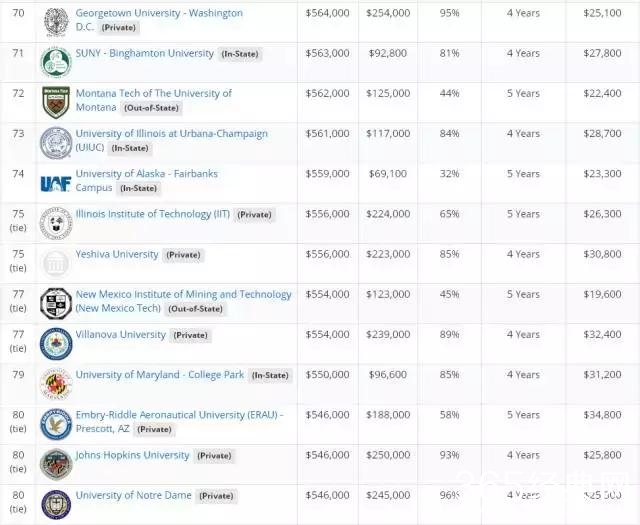Open University of Maryland - College Park link
Screen dimensions: 640x525
[x=159, y=375]
